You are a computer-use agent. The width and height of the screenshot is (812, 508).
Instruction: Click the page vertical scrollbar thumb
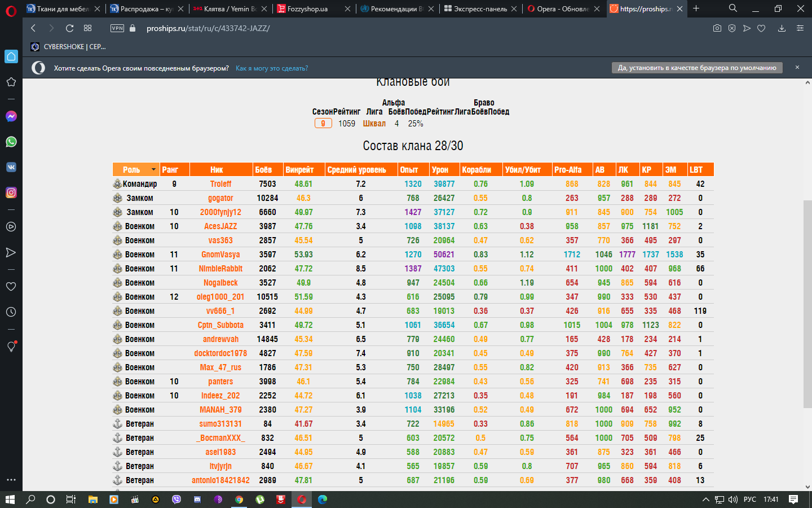pyautogui.click(x=807, y=304)
